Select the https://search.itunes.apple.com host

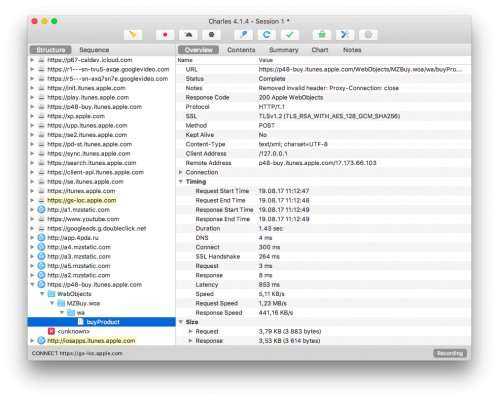coord(92,163)
